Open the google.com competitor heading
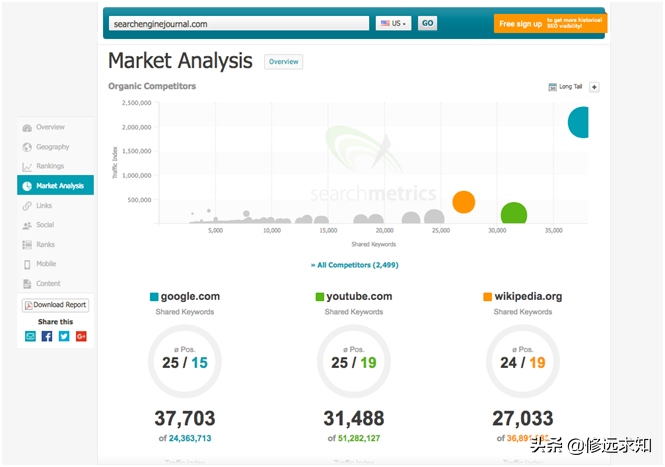This screenshot has height=467, width=665. pyautogui.click(x=190, y=296)
